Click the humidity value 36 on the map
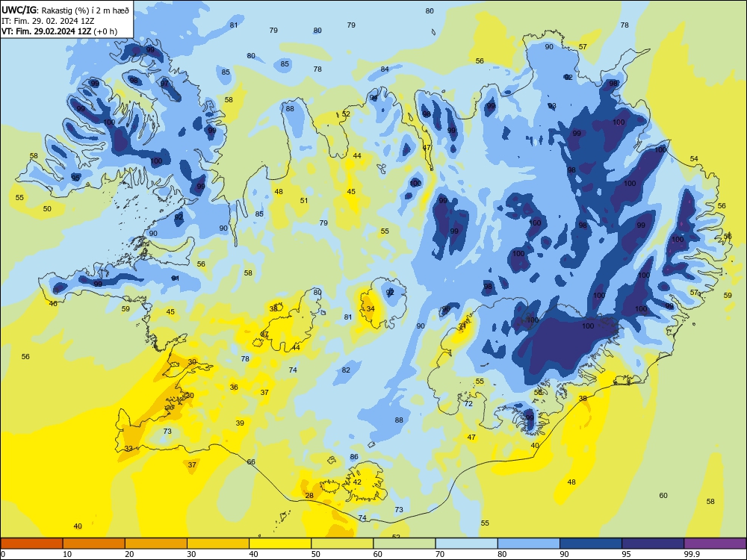The width and height of the screenshot is (747, 560). (234, 387)
